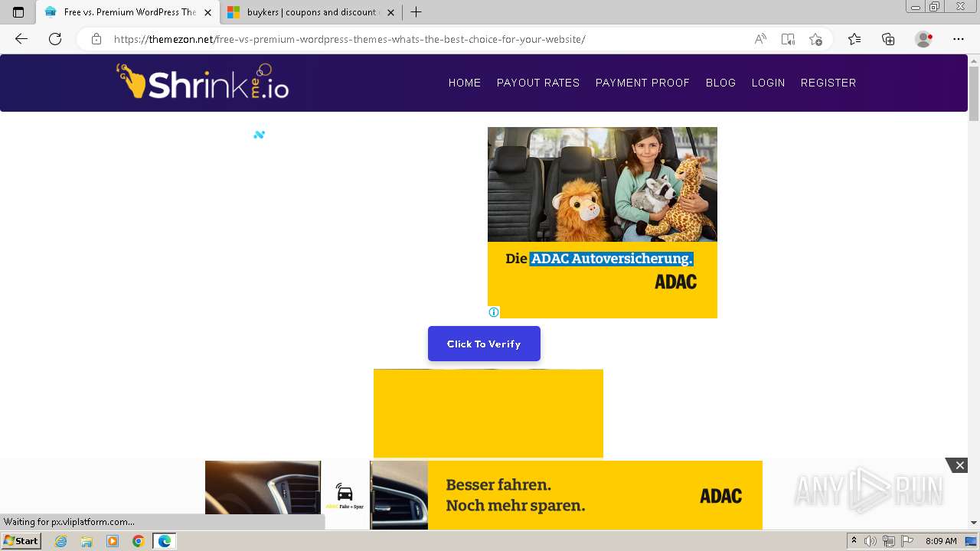Close the buykers coupons tab
Image resolution: width=980 pixels, height=551 pixels.
[x=391, y=12]
